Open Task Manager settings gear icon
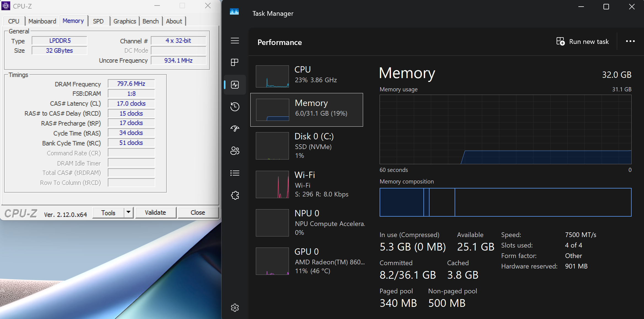 235,307
